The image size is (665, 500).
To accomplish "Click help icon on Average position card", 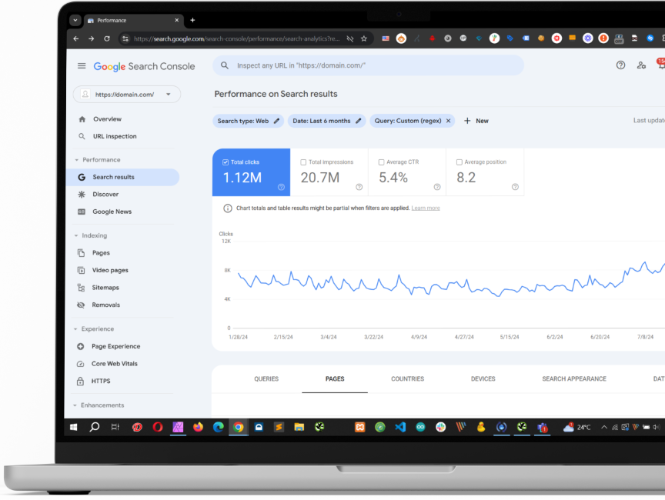I will click(515, 187).
